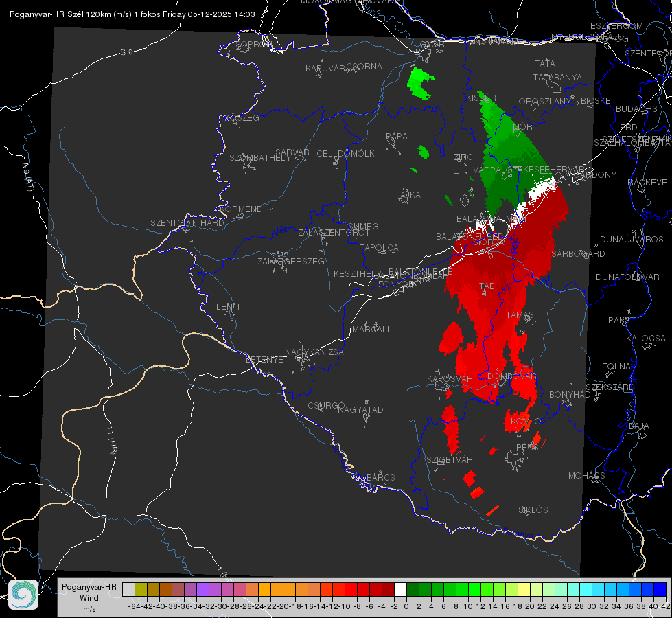Click the SIKLÓS town label
This screenshot has width=672, height=618.
tap(533, 510)
